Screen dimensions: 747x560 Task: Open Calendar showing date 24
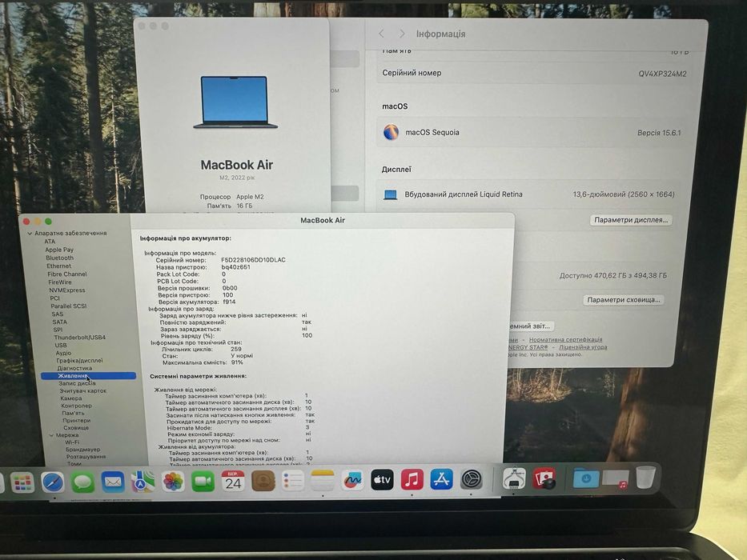click(233, 481)
